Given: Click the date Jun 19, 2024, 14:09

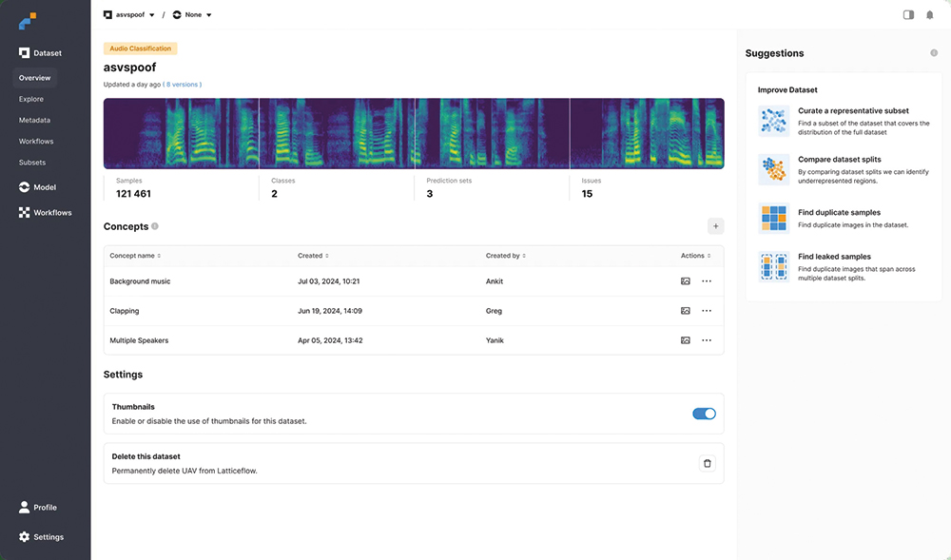Looking at the screenshot, I should [x=330, y=311].
